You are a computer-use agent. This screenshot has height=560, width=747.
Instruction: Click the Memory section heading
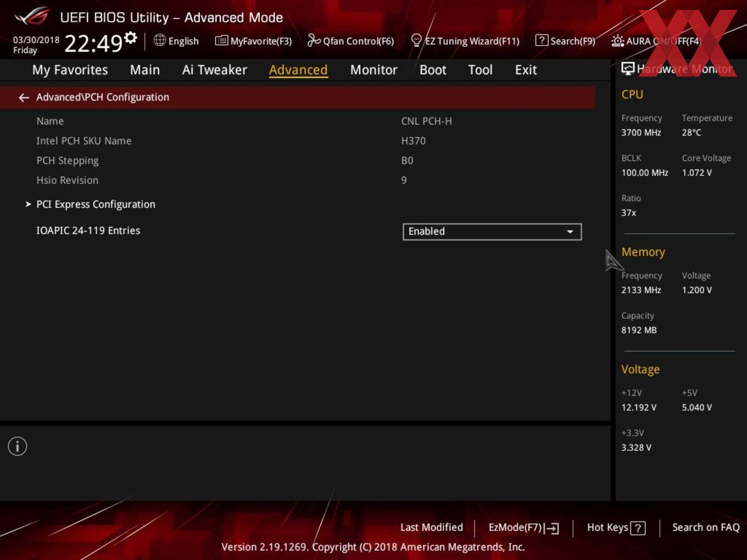(643, 252)
